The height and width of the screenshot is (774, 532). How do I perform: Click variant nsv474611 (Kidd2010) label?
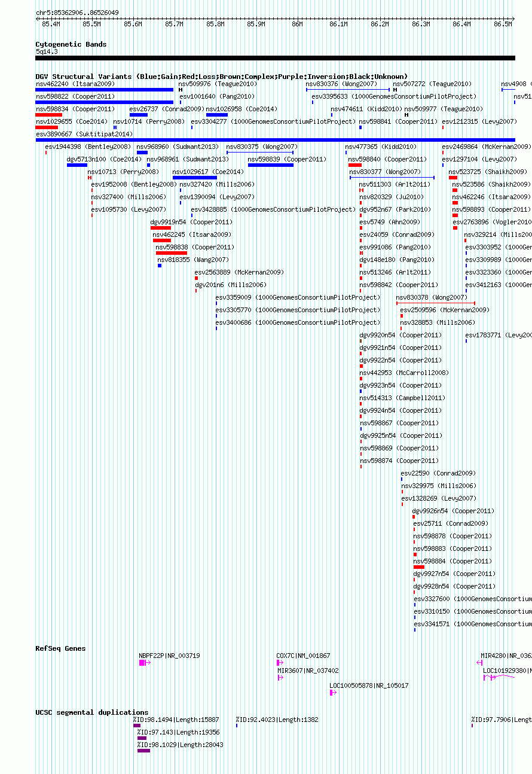coord(366,109)
